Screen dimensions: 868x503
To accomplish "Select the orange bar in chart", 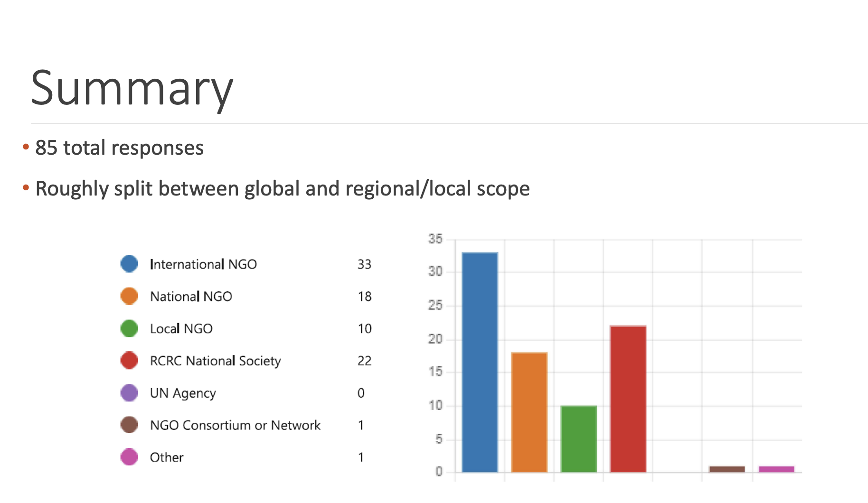I will pyautogui.click(x=529, y=412).
